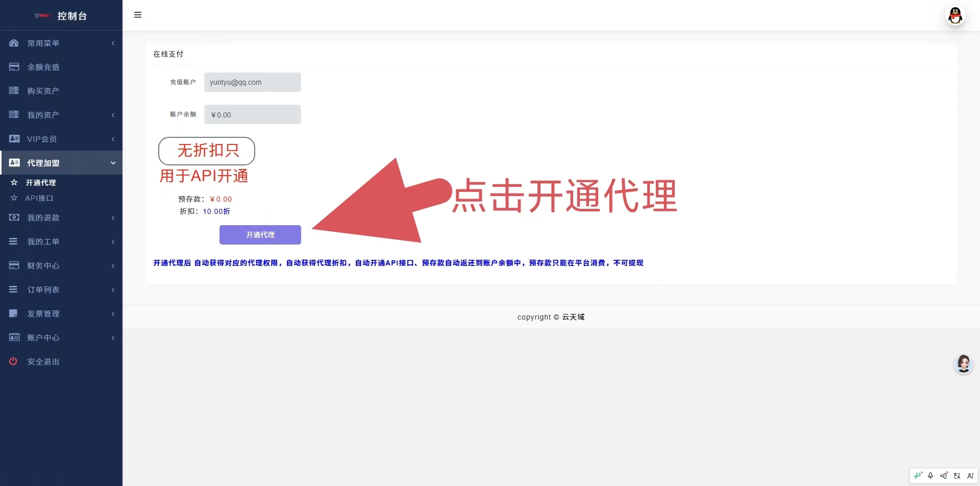This screenshot has width=980, height=486.
Task: Open the customer service chat avatar
Action: 963,364
